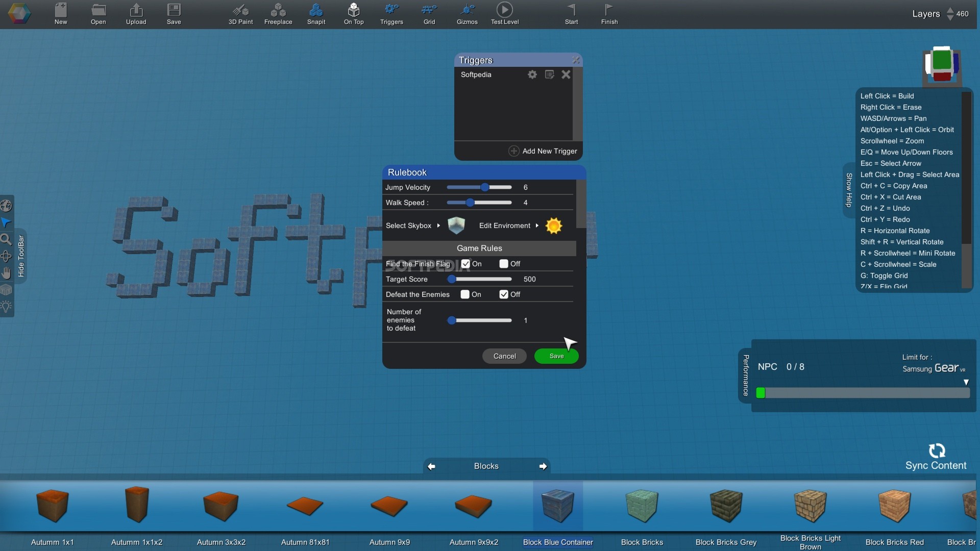Expand the Select Skybox arrow
Viewport: 980px width, 551px height.
pyautogui.click(x=438, y=226)
